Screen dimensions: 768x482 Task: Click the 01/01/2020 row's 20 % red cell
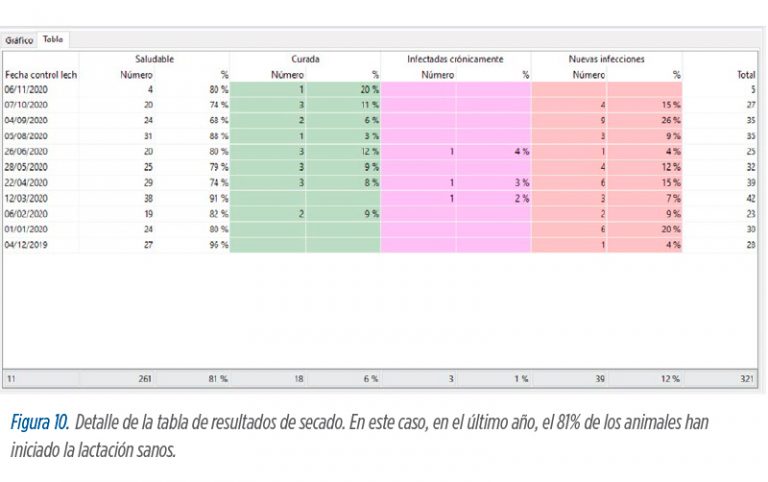coord(645,229)
